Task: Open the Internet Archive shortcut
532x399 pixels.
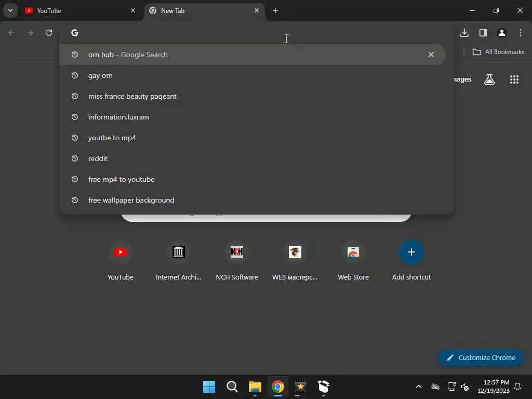Action: point(179,261)
